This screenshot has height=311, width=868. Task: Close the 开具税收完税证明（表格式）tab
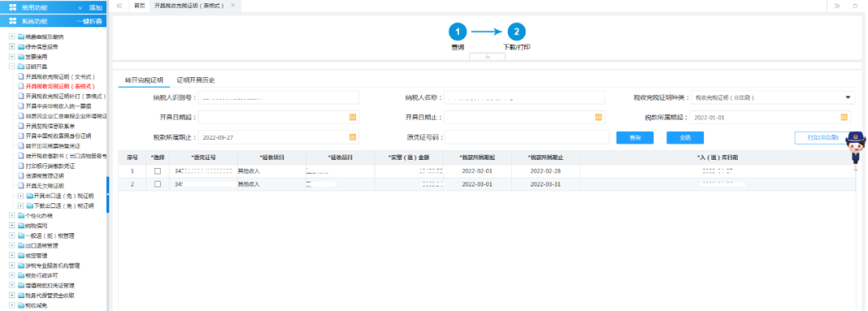(x=232, y=5)
